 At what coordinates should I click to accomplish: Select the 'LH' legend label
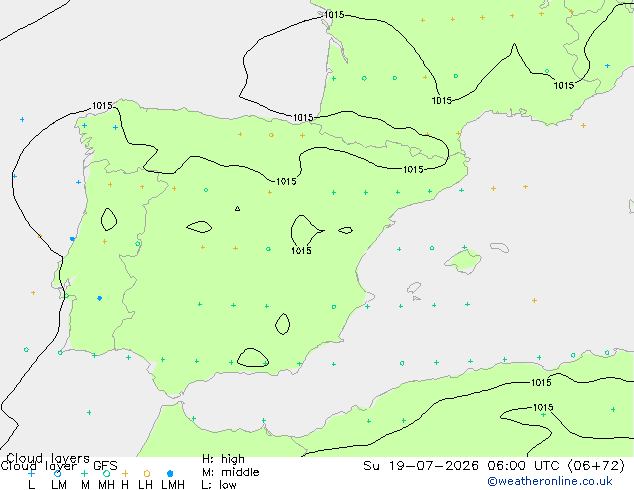tap(145, 484)
